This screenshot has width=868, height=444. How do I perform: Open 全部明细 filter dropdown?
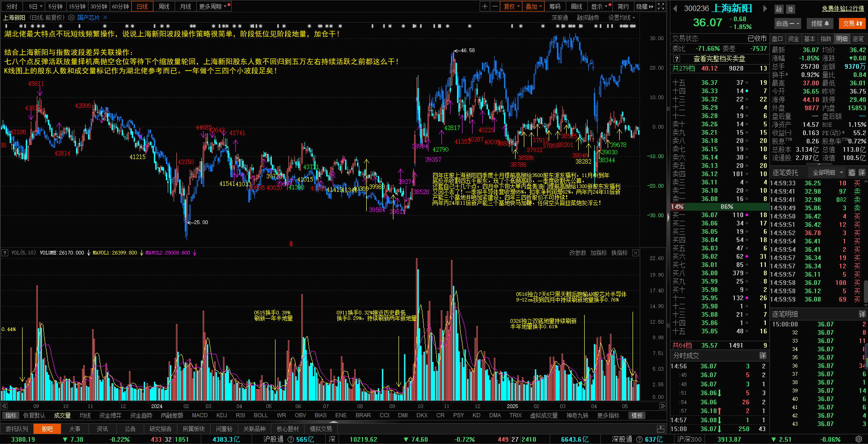point(827,172)
